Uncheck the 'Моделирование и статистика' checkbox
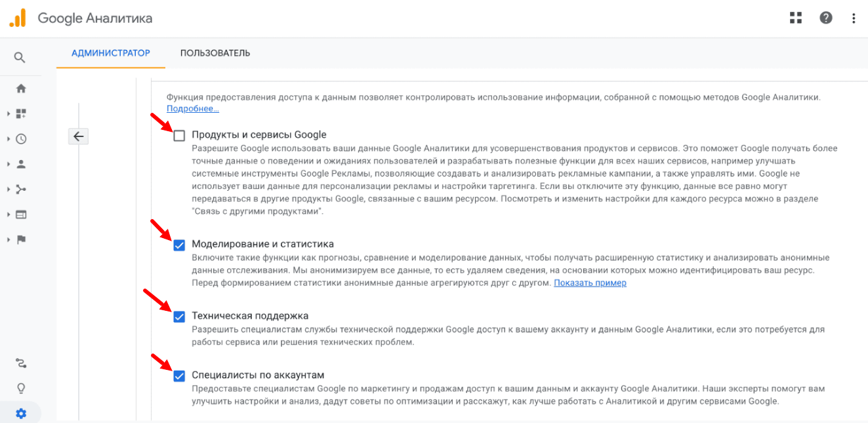The height and width of the screenshot is (423, 868). click(x=179, y=245)
